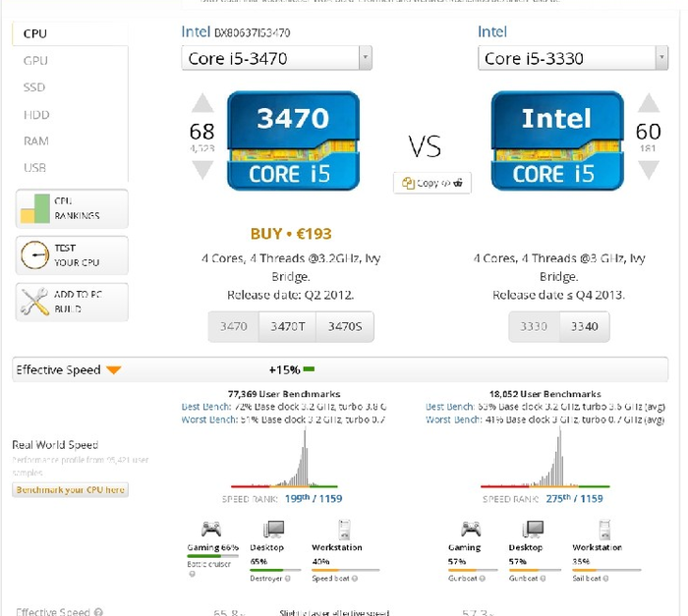This screenshot has width=688, height=616.
Task: Open CPU Rankings chart icon button
Action: click(x=34, y=208)
